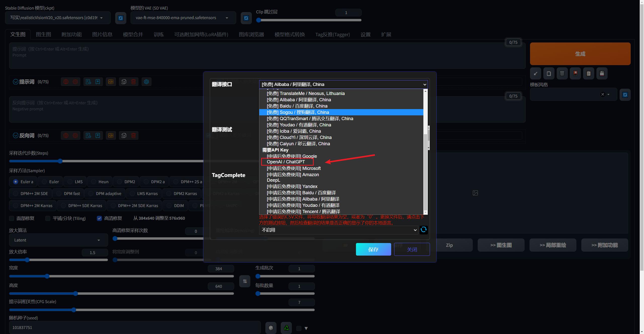Select the Heun sampler radio button
The height and width of the screenshot is (334, 644).
click(94, 182)
